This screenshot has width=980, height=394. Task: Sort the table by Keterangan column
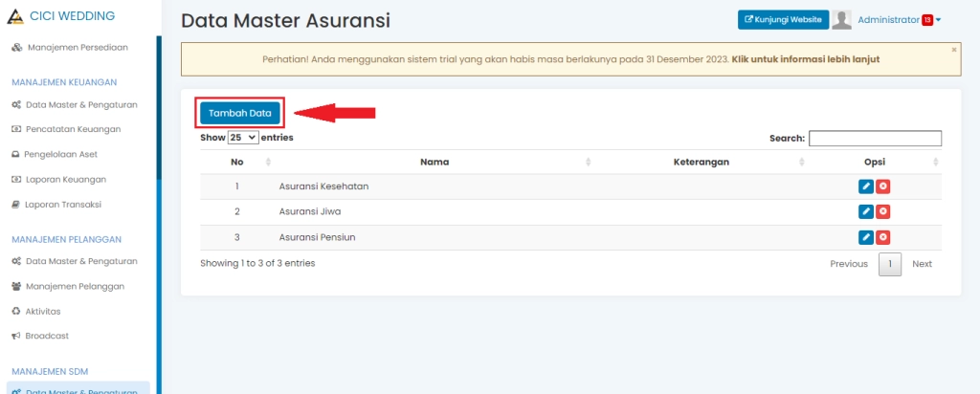(702, 162)
